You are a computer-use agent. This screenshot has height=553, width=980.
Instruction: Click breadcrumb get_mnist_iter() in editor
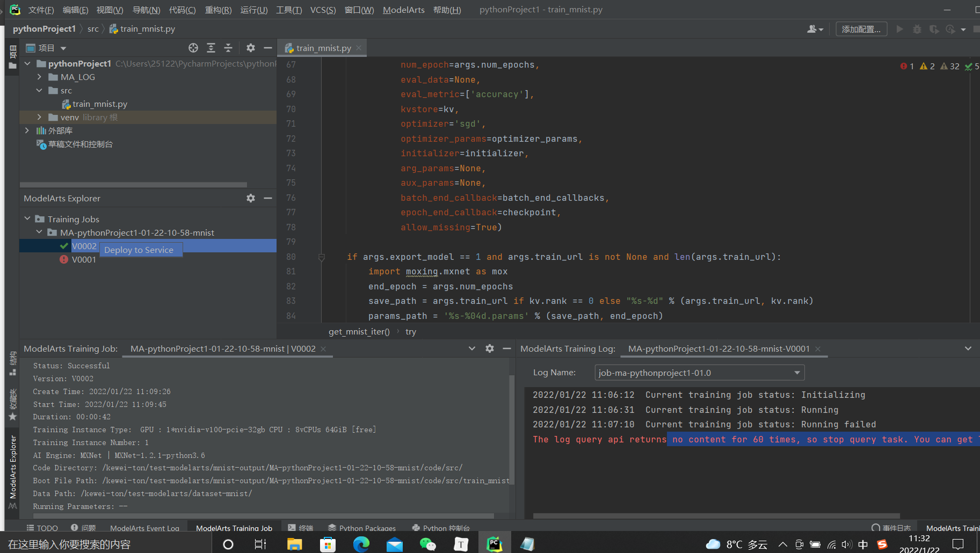tap(359, 331)
